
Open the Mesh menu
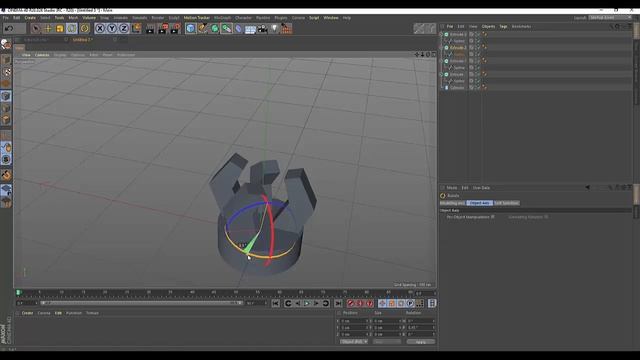(73, 18)
